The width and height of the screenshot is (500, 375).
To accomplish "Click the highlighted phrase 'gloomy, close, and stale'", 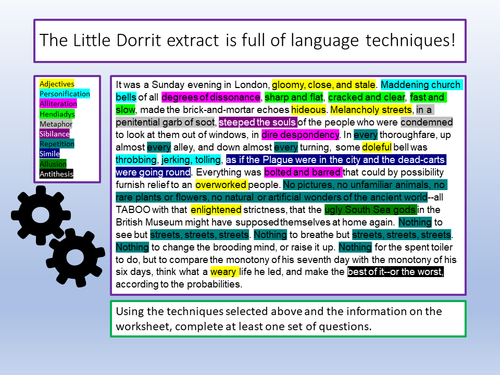I will click(x=324, y=85).
